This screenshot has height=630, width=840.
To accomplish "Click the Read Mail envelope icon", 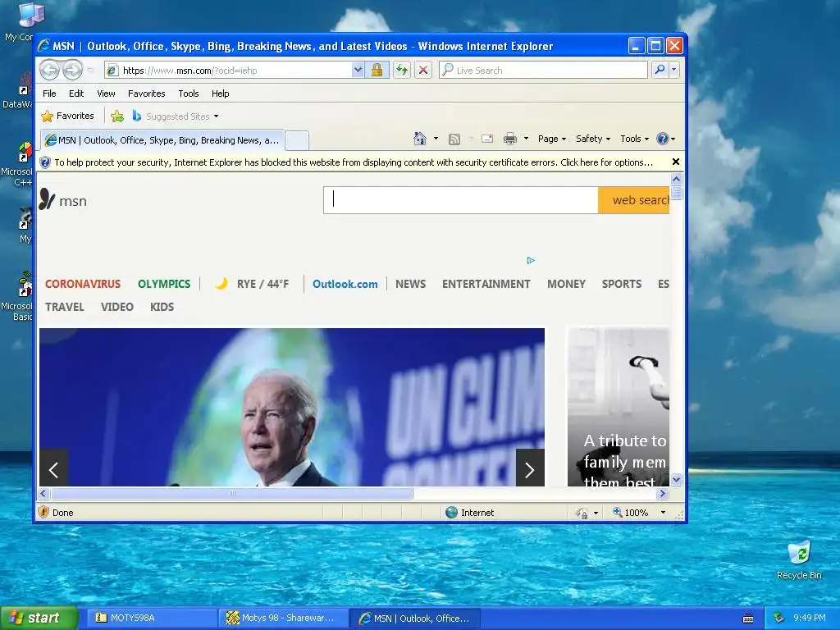I will point(487,139).
